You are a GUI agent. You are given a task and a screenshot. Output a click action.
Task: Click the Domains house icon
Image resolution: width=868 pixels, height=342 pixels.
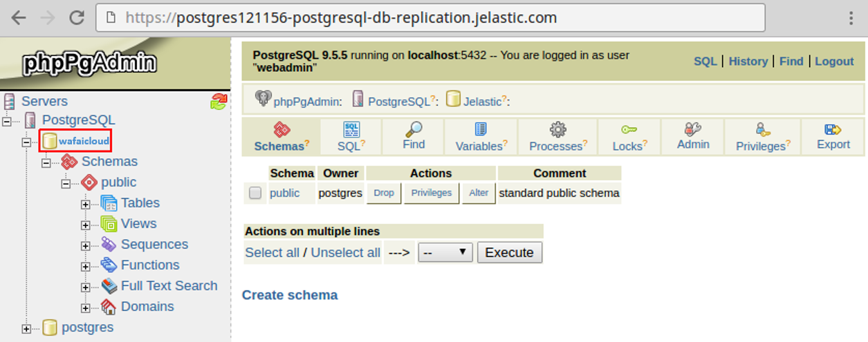point(109,307)
